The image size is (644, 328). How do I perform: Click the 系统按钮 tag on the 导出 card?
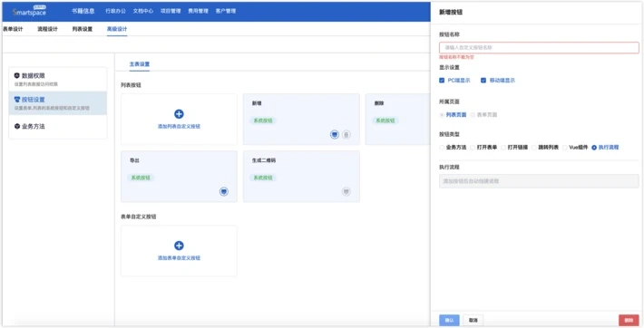tap(141, 178)
